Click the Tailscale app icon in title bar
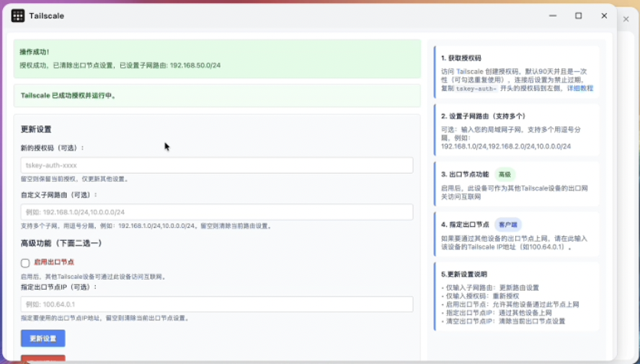The image size is (640, 364). (x=18, y=16)
